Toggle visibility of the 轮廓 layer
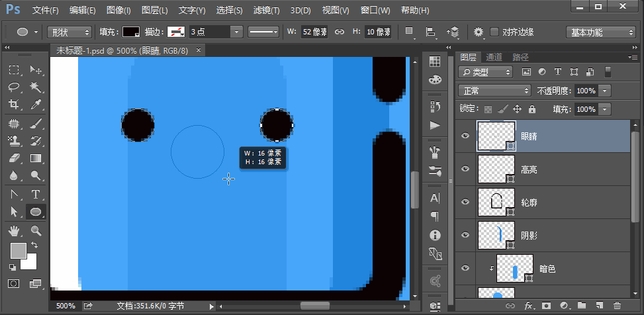 pyautogui.click(x=465, y=202)
